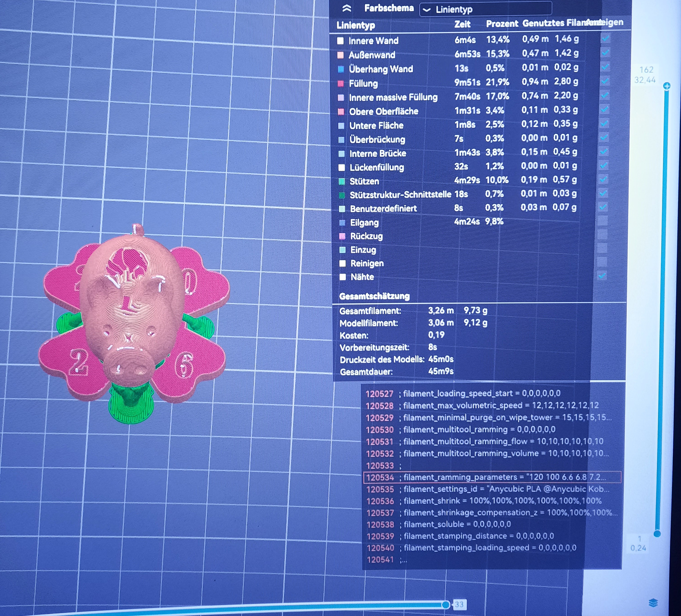This screenshot has width=681, height=616.
Task: Select G-code line 120534 filament_ramming_parameters
Action: (x=492, y=477)
